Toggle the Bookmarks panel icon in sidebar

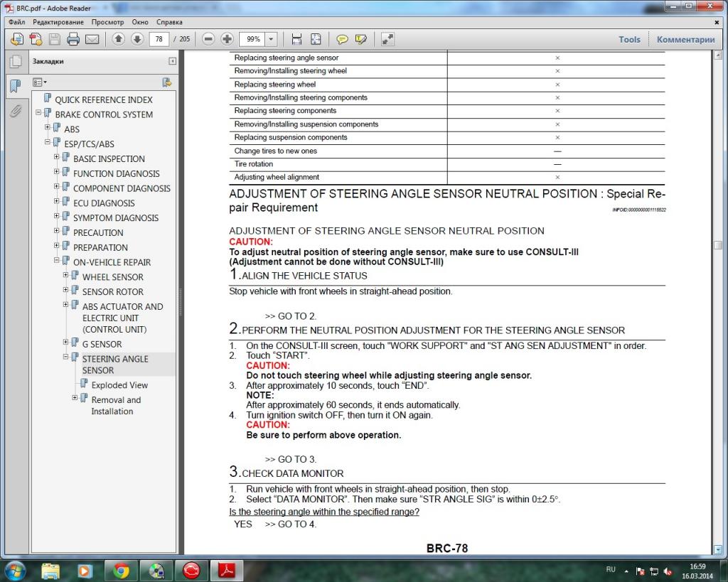[x=15, y=87]
